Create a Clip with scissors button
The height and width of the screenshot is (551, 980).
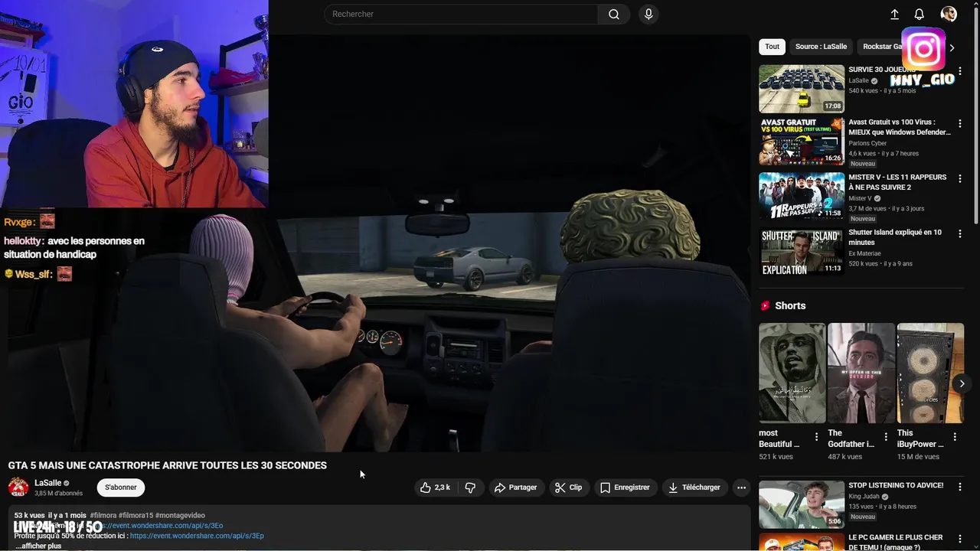[569, 487]
